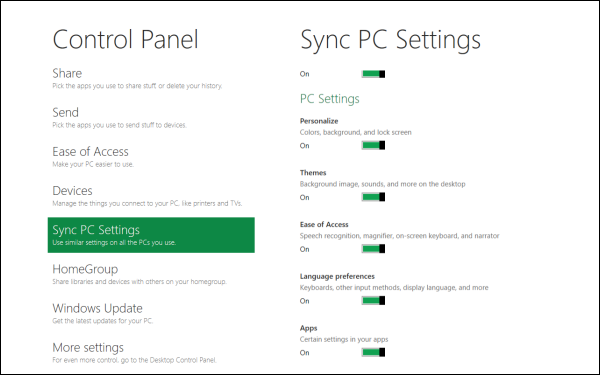Turn off the Personalize sync toggle
Image resolution: width=600 pixels, height=375 pixels.
(373, 145)
